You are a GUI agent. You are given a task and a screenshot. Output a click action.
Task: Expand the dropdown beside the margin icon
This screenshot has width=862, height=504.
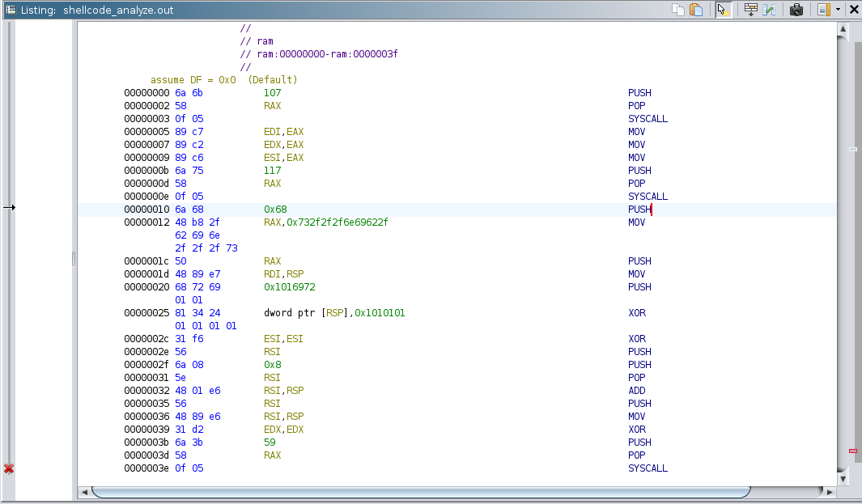pyautogui.click(x=837, y=9)
